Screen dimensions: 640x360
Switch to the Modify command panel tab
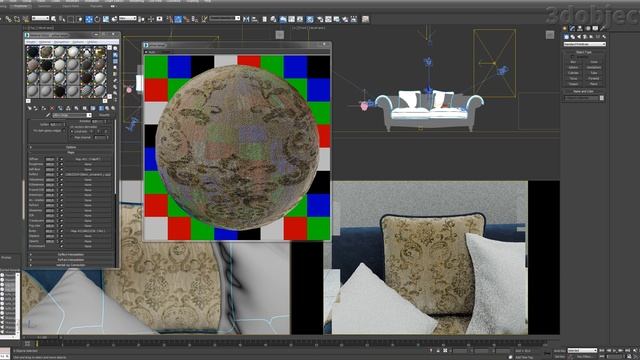click(x=572, y=29)
